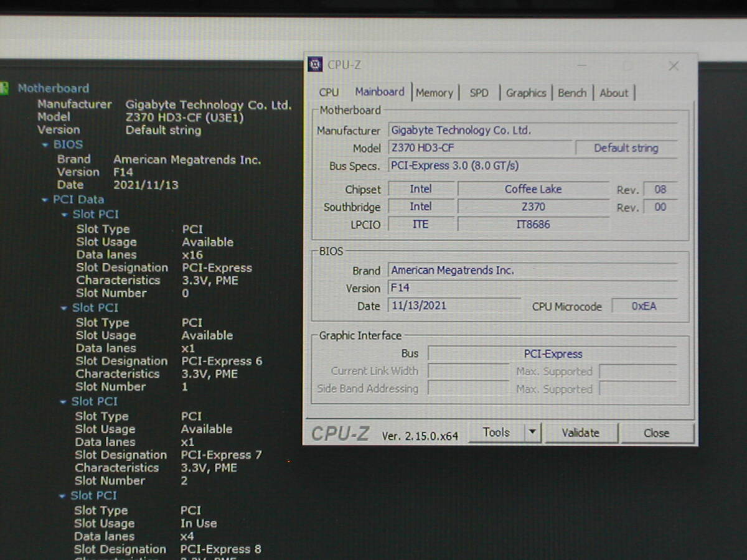Select the Mainboard tab
Viewport: 747px width, 560px height.
pos(380,91)
